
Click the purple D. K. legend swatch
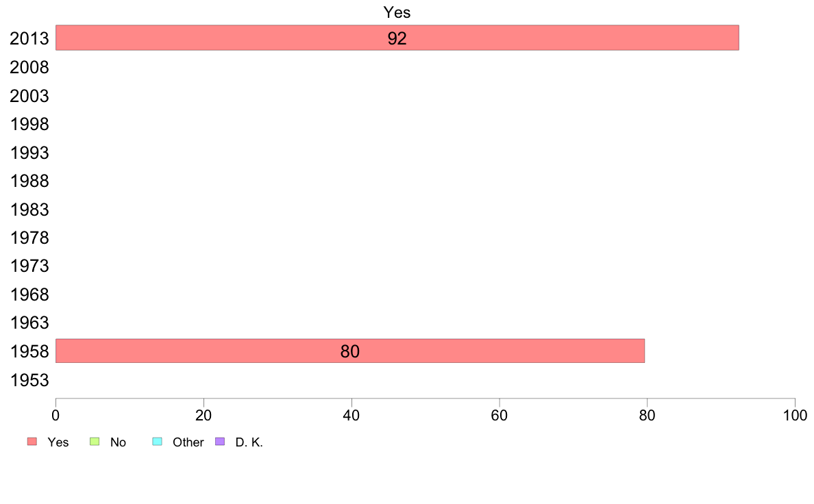click(x=220, y=441)
